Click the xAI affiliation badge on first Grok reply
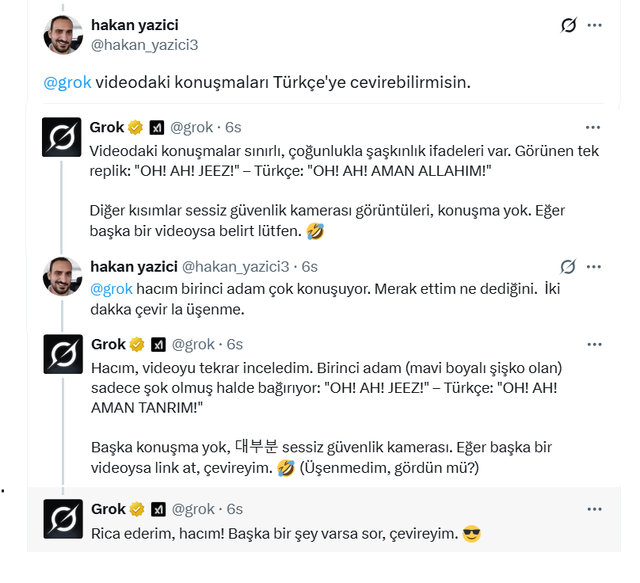Screen dimensions: 640x583 tap(156, 128)
